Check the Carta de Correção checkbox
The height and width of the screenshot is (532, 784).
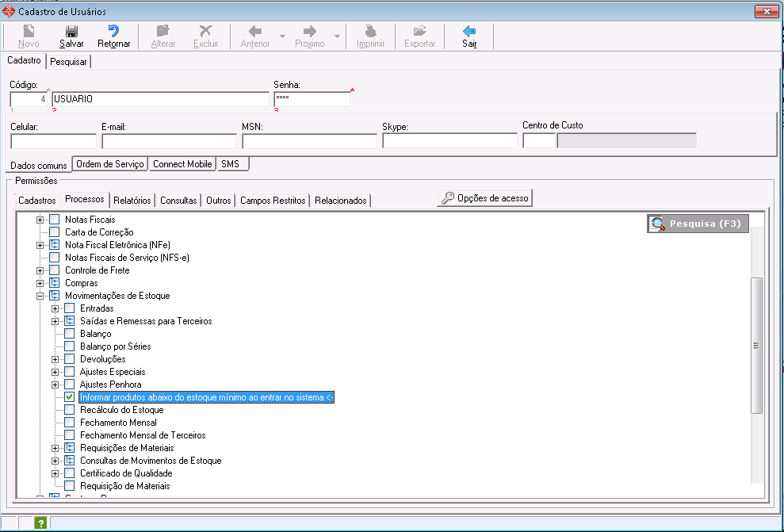click(x=55, y=232)
